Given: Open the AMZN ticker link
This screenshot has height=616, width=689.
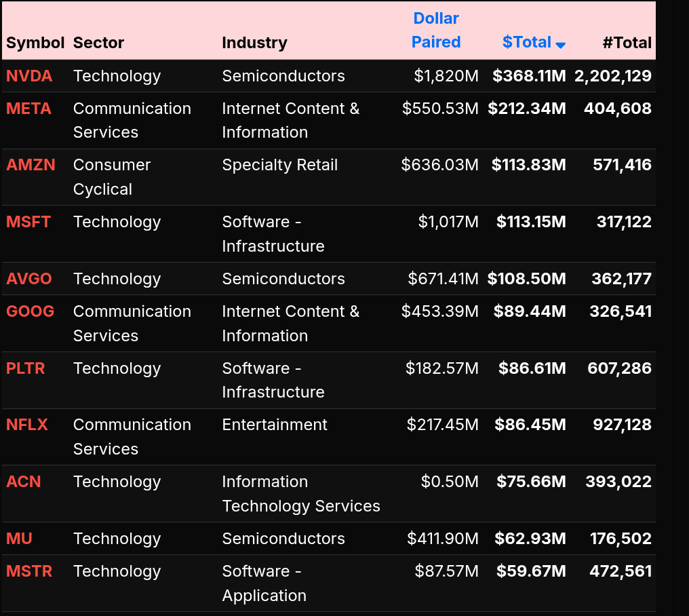Looking at the screenshot, I should click(31, 165).
